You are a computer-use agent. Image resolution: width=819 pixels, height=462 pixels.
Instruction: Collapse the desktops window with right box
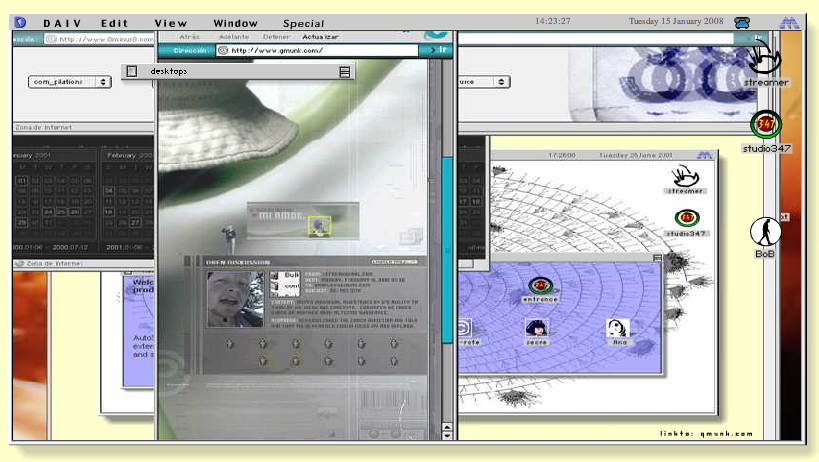[x=345, y=71]
